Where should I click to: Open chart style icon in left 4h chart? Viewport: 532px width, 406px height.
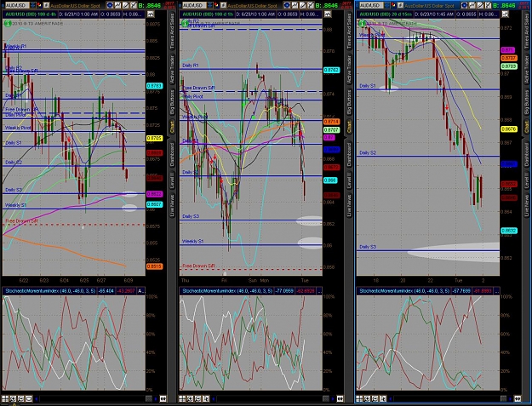click(x=117, y=5)
